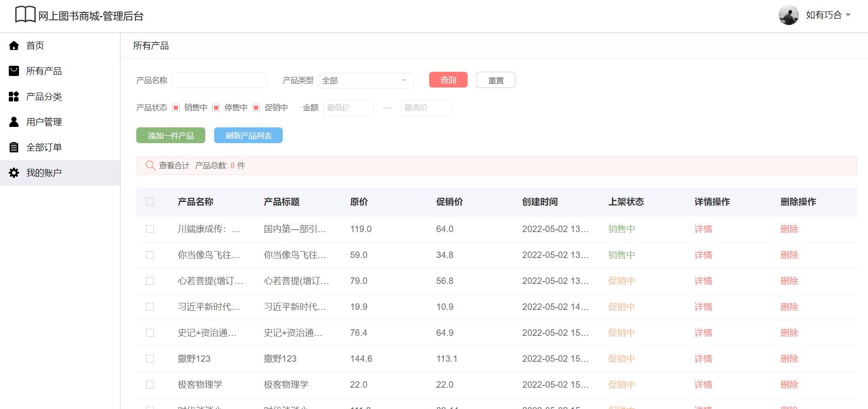
Task: Open 全部订单 in the sidebar
Action: click(60, 147)
